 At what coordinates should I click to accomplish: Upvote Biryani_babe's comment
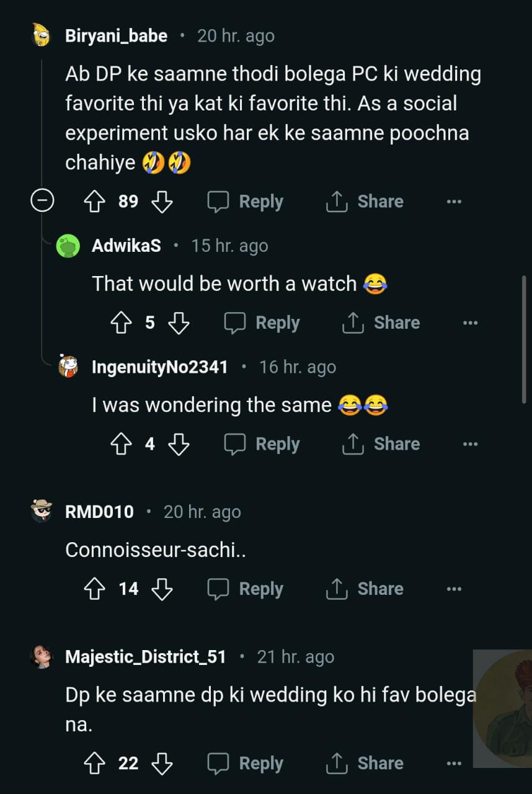[x=95, y=202]
